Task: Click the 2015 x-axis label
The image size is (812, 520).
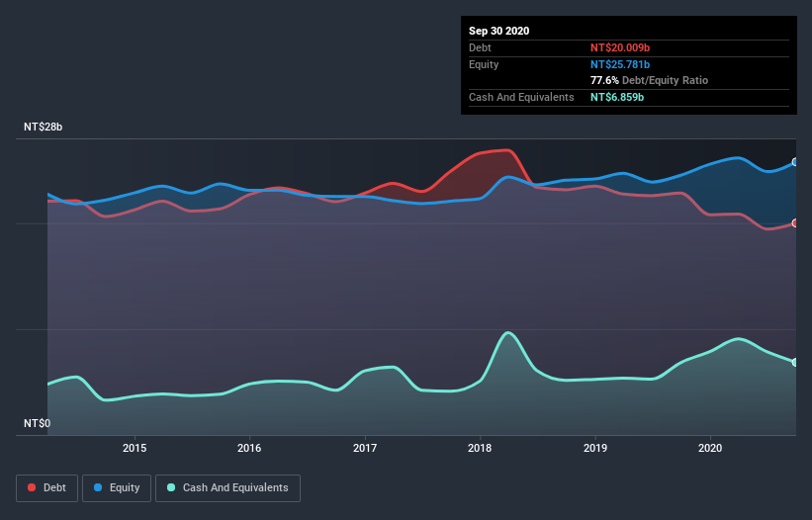Action: pyautogui.click(x=135, y=448)
